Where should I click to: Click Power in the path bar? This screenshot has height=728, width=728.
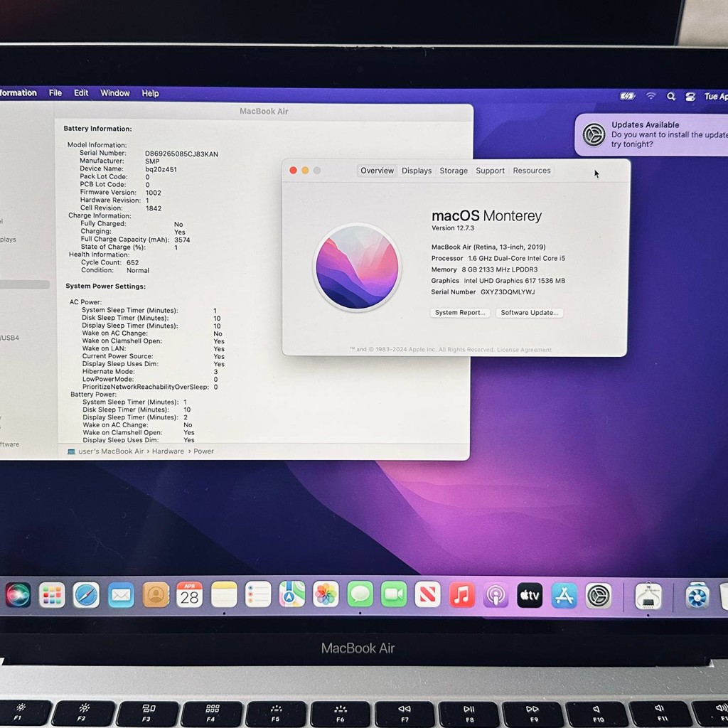[203, 451]
